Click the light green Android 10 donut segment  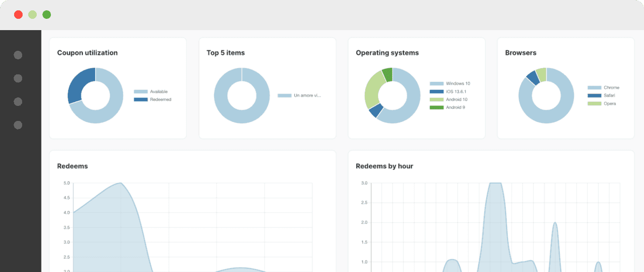pos(374,88)
